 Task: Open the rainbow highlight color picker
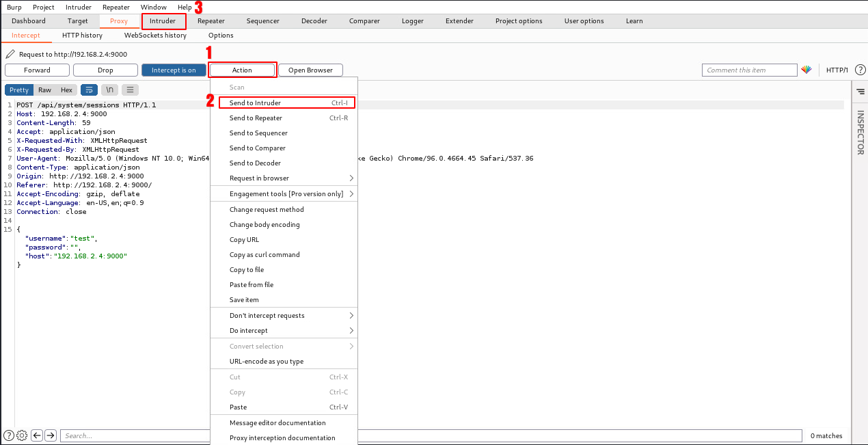tap(806, 70)
